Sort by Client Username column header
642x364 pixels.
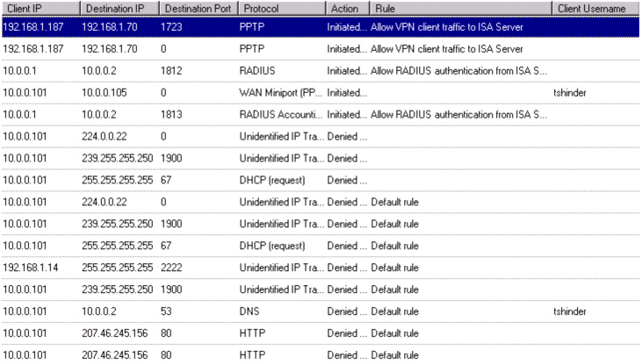click(595, 8)
